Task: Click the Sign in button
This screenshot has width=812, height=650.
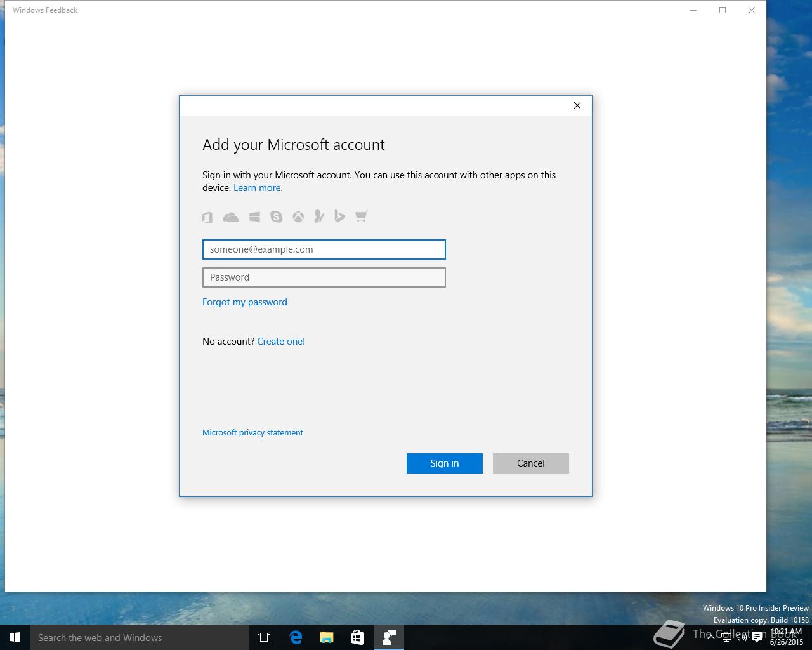Action: 445,463
